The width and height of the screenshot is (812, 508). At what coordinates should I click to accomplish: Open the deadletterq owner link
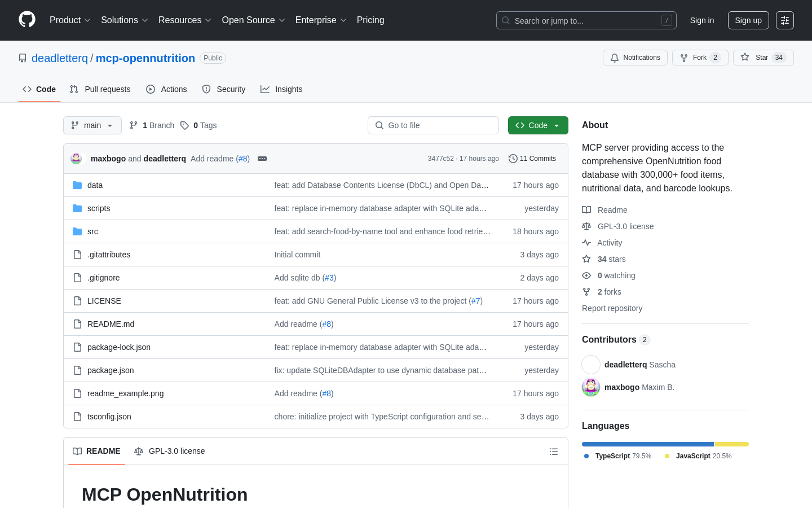click(x=60, y=58)
